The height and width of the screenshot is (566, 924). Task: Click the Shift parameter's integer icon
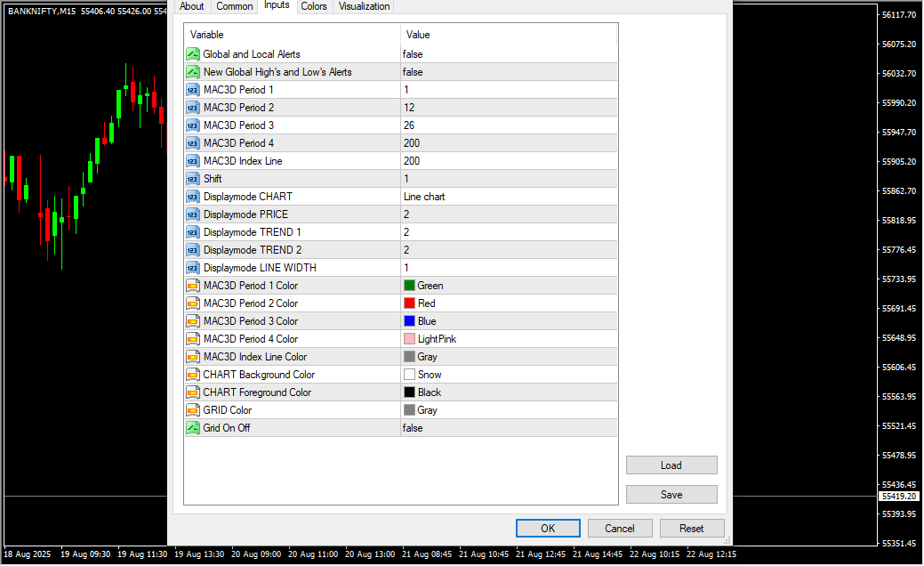coord(193,179)
